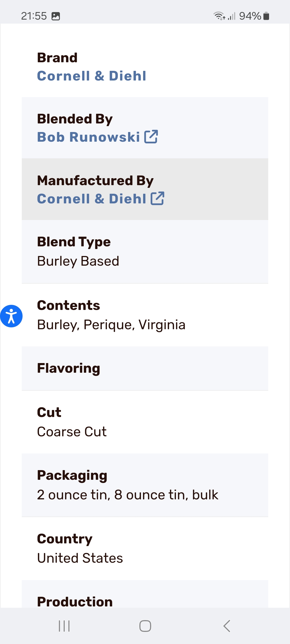Tap the empty Flavoring row
This screenshot has width=290, height=644.
point(145,368)
